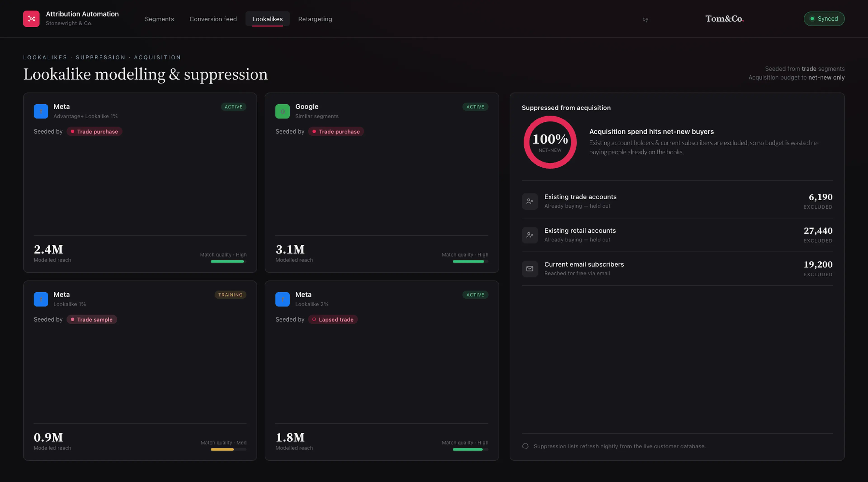Click ACTIVE badge on Meta Advantage+ card
Screen dimensions: 868x482
[x=234, y=107]
